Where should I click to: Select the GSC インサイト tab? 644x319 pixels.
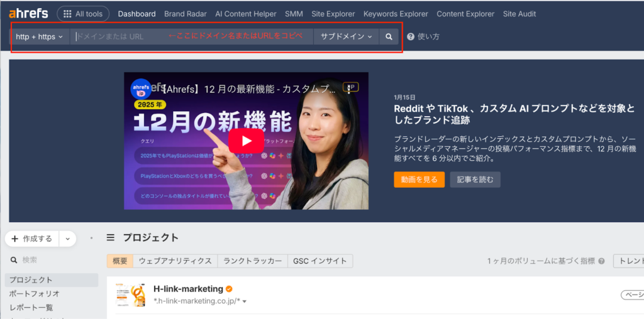coord(320,261)
